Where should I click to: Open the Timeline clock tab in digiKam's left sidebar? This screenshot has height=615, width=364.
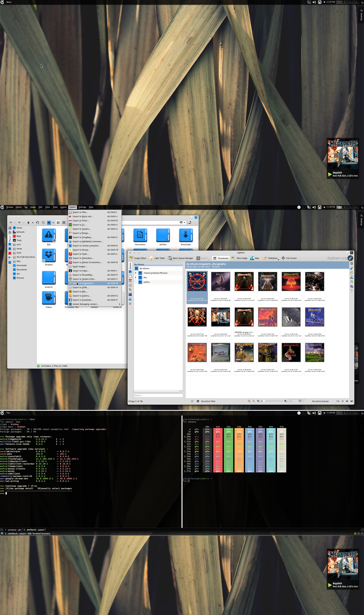click(130, 285)
